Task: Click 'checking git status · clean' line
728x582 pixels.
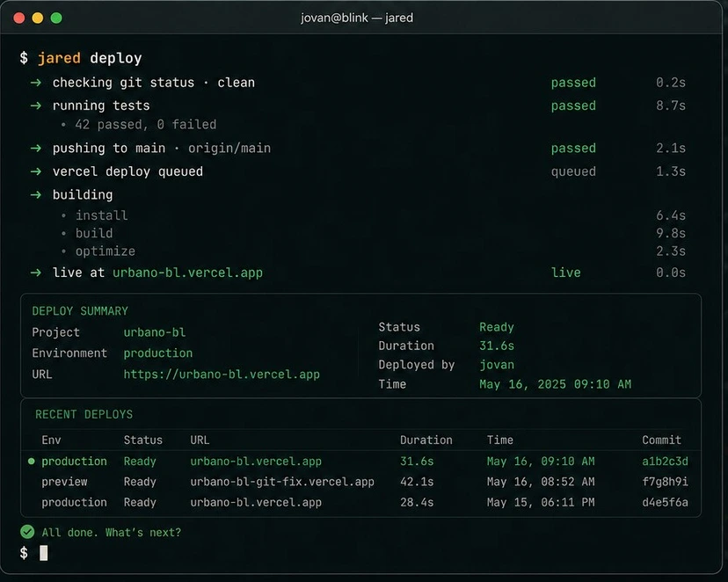Action: point(154,83)
